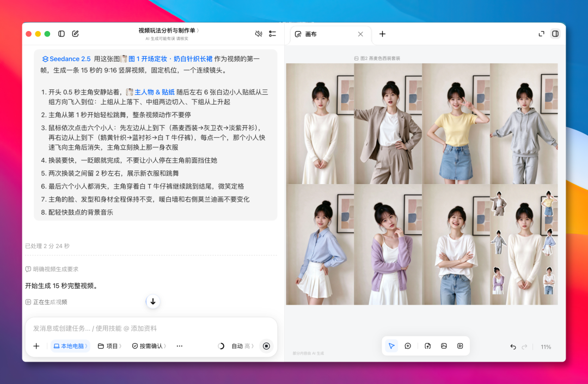Select the purple cardigan outfit image
Screen dimensions: 588x384
point(388,245)
